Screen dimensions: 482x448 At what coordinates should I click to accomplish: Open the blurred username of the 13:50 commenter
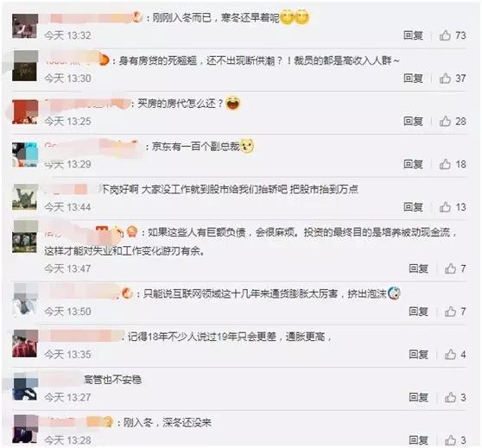85,292
